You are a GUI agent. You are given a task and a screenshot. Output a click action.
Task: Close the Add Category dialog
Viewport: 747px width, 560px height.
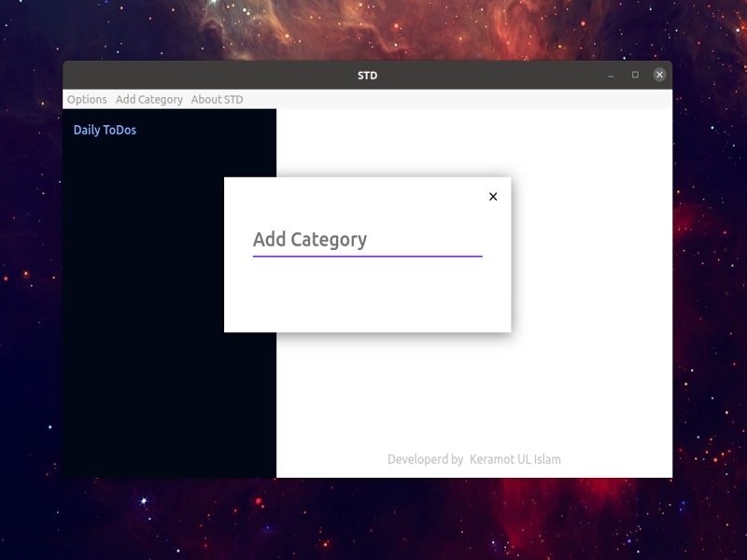click(x=493, y=197)
